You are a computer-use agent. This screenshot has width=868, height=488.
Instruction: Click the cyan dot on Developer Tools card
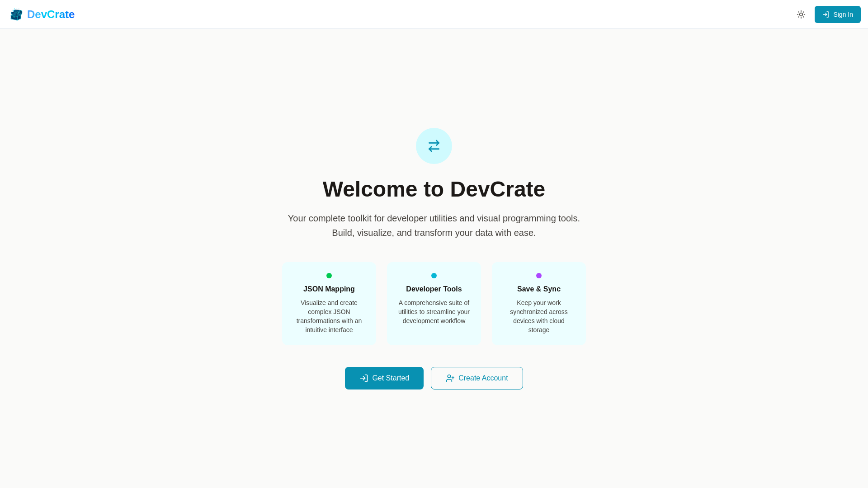click(434, 276)
